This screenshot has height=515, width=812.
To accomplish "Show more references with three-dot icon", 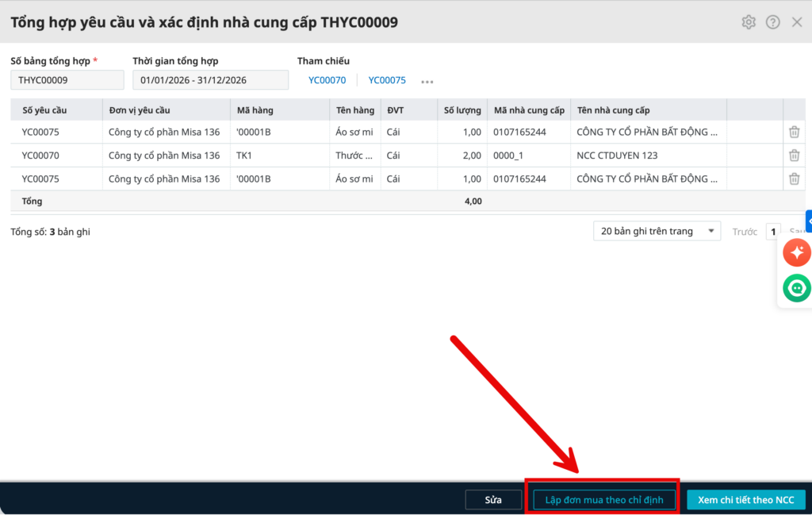I will (427, 82).
